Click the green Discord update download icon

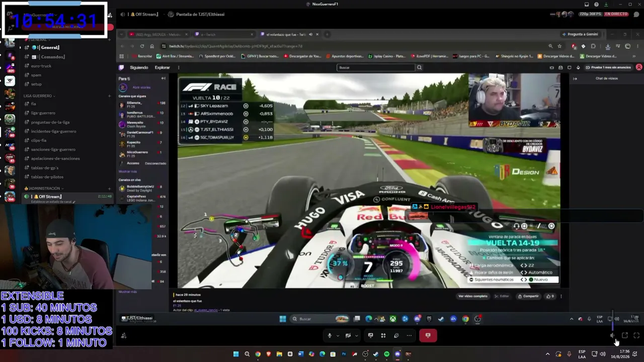click(x=606, y=4)
